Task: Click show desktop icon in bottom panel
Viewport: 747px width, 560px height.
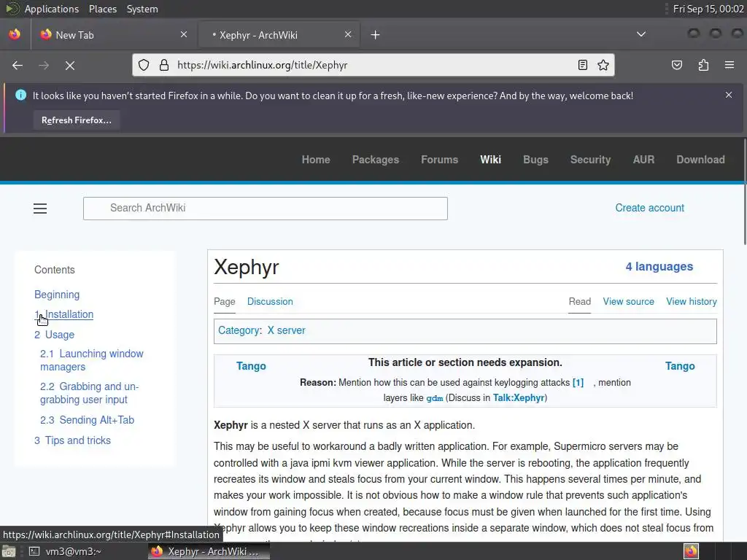Action: [9, 551]
